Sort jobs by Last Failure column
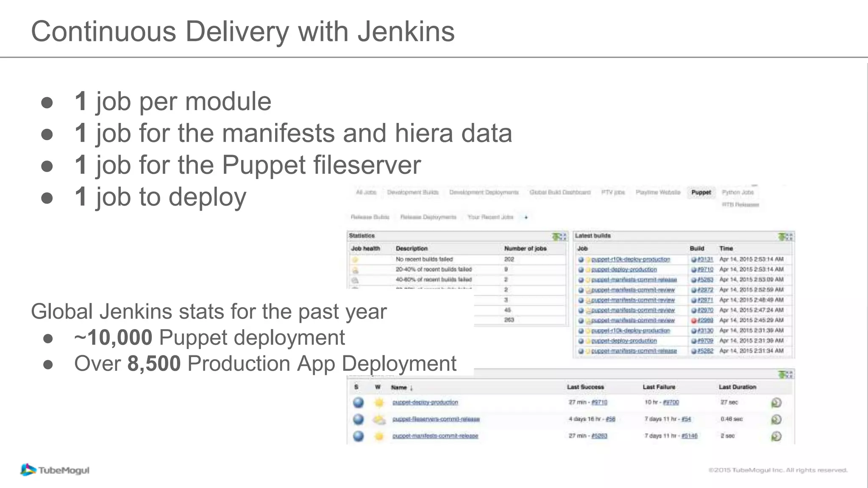Screen dimensions: 868x488 [659, 387]
